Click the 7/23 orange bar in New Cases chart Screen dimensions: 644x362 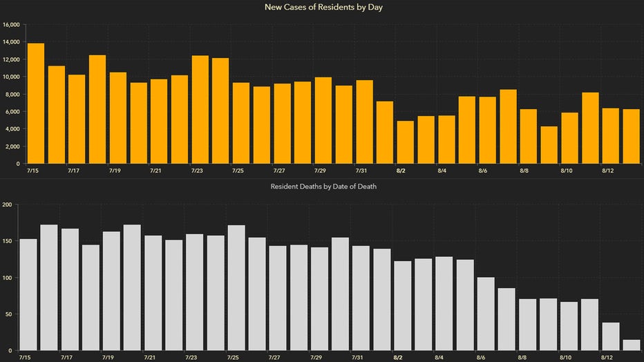pos(200,109)
